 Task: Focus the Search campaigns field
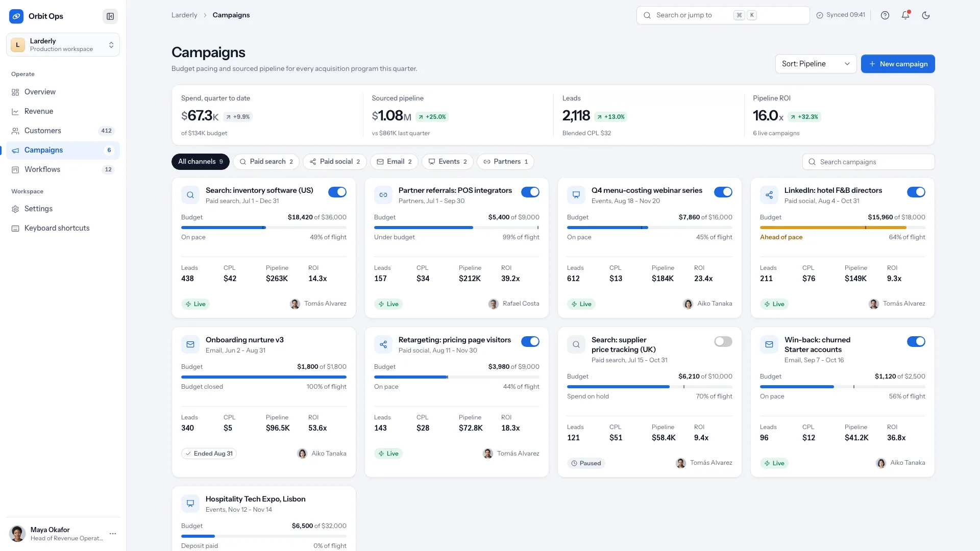pyautogui.click(x=869, y=162)
